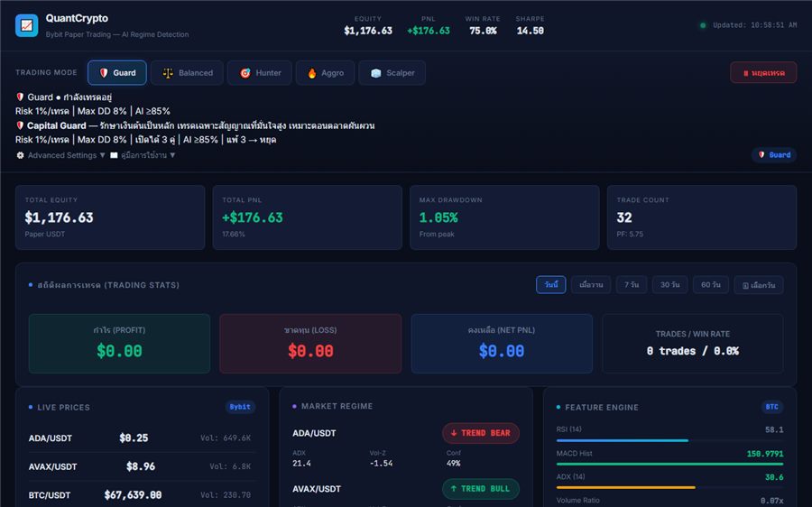Select the yesterday stats tab
The height and width of the screenshot is (507, 812).
click(x=591, y=285)
